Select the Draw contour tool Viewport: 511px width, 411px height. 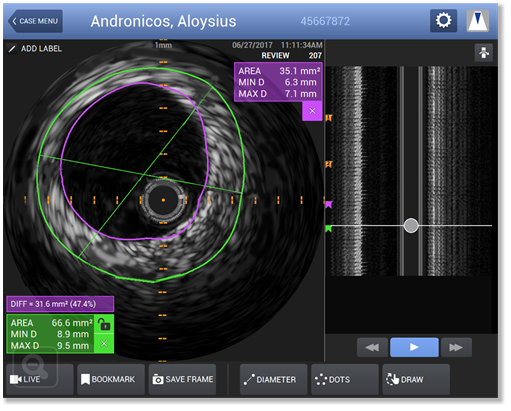pos(416,379)
